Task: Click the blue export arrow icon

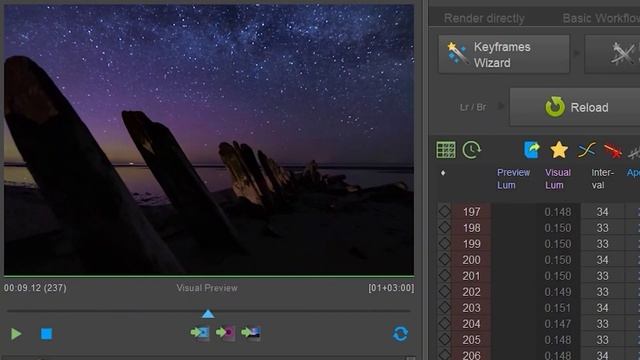Action: click(x=531, y=150)
